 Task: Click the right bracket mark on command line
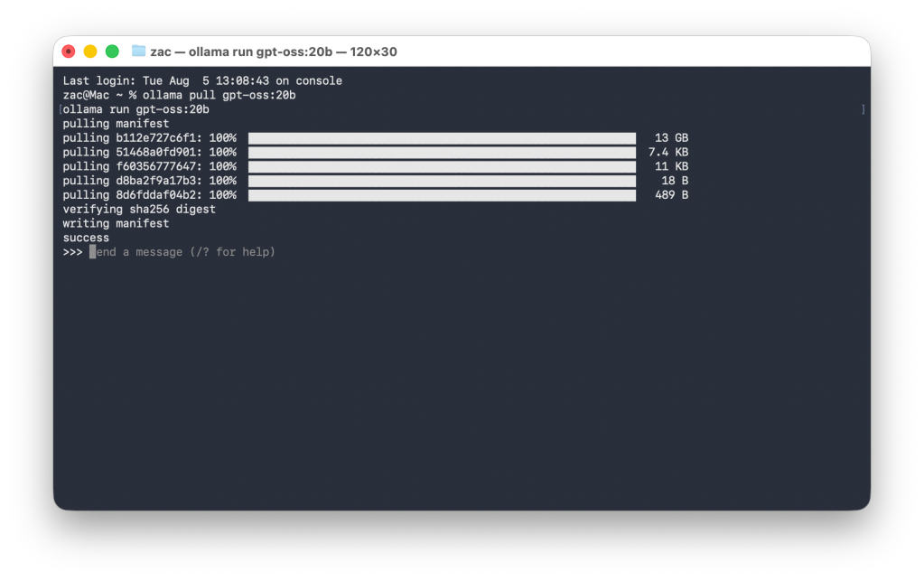point(863,109)
